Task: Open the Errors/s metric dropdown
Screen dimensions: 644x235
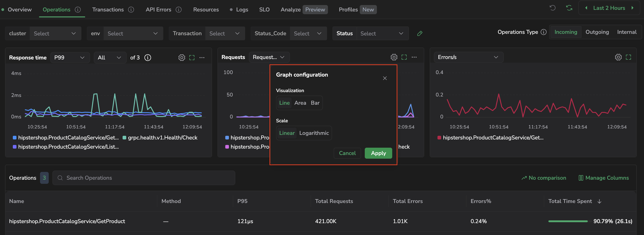Action: click(469, 57)
